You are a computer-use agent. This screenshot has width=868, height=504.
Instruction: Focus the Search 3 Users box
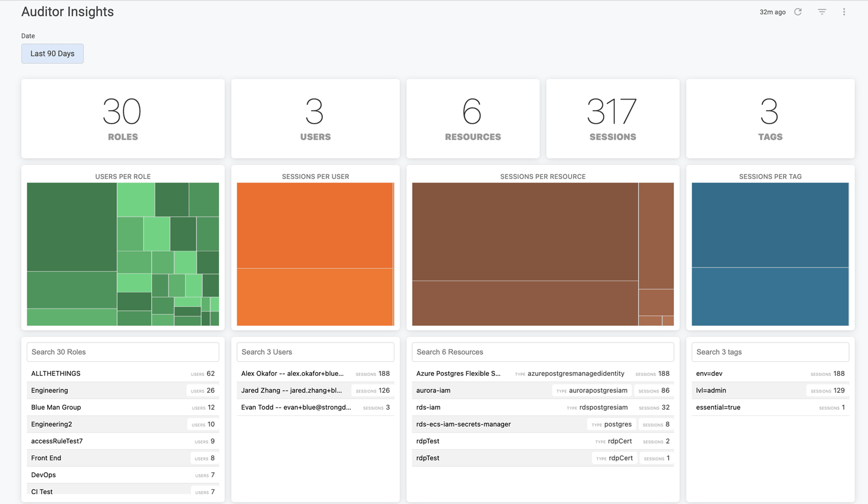(x=315, y=352)
